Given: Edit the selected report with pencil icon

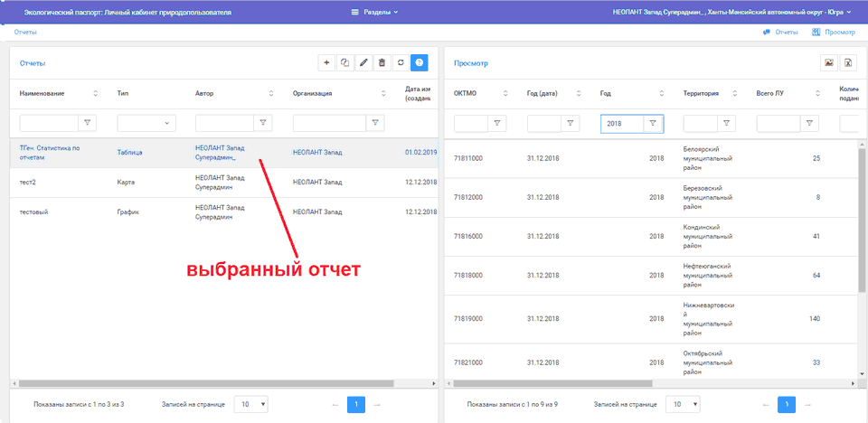Looking at the screenshot, I should pyautogui.click(x=363, y=63).
